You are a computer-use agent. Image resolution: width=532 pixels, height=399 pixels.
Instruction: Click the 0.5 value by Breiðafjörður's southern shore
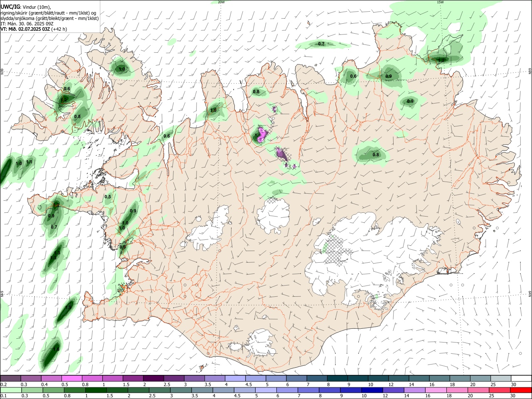pyautogui.click(x=108, y=197)
